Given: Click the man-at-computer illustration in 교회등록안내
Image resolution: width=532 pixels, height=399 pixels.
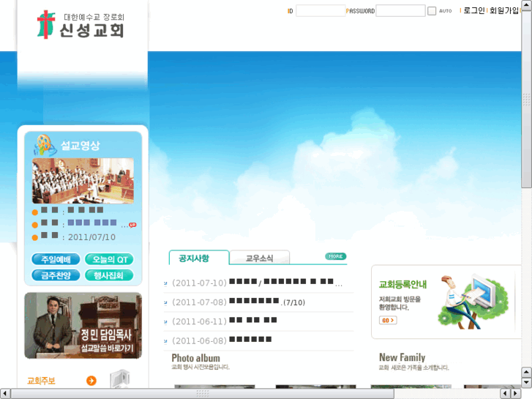Looking at the screenshot, I should (473, 302).
